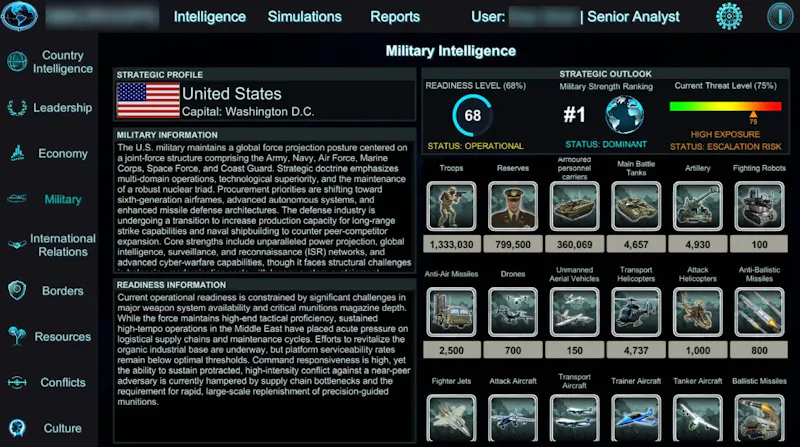Click the International Relations handshake icon
This screenshot has width=800, height=447.
click(17, 245)
